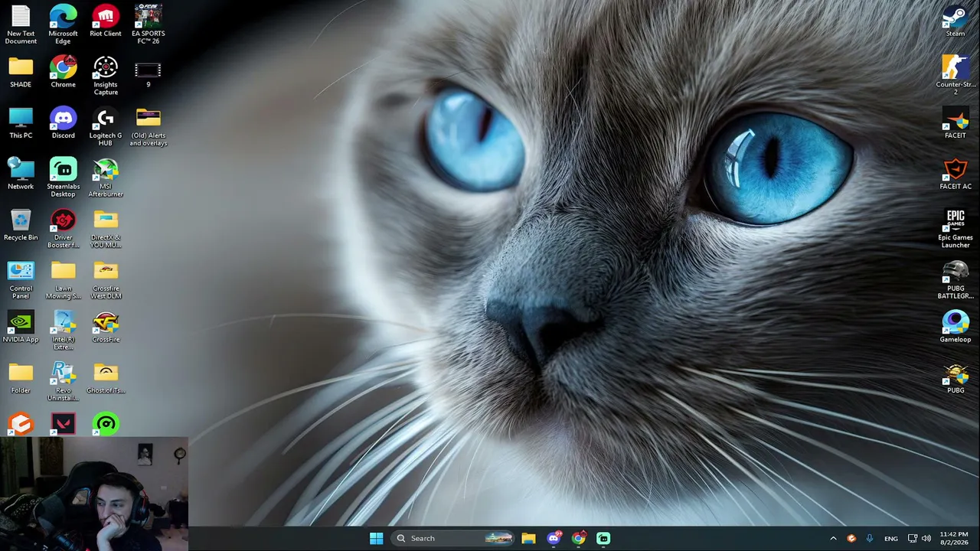Open the New Text Document file

[x=21, y=24]
